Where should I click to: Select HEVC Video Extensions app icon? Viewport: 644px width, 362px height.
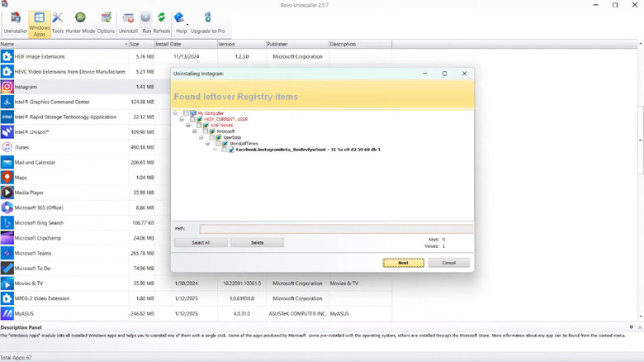click(x=7, y=72)
